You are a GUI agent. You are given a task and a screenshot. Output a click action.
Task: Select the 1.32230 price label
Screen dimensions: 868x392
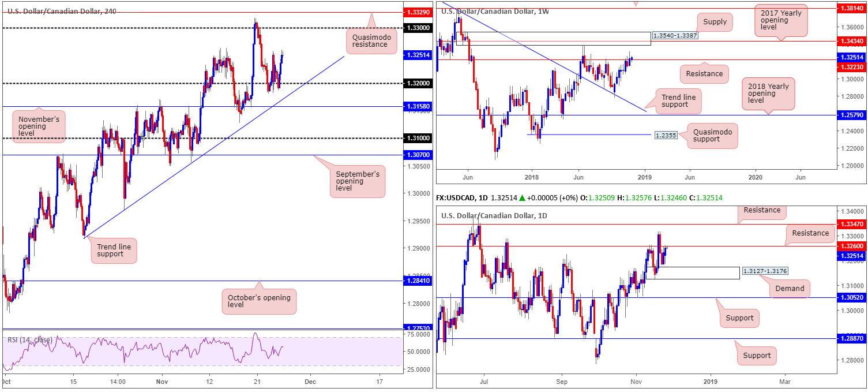pyautogui.click(x=851, y=67)
